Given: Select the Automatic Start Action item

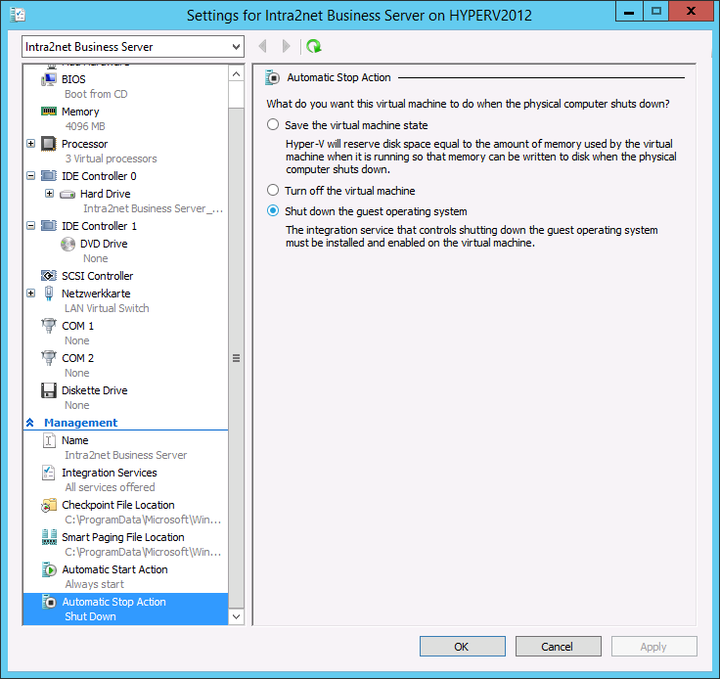Looking at the screenshot, I should click(x=115, y=570).
